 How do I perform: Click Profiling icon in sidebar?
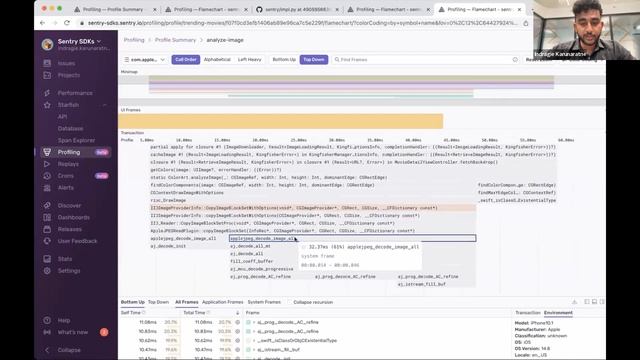coord(47,152)
